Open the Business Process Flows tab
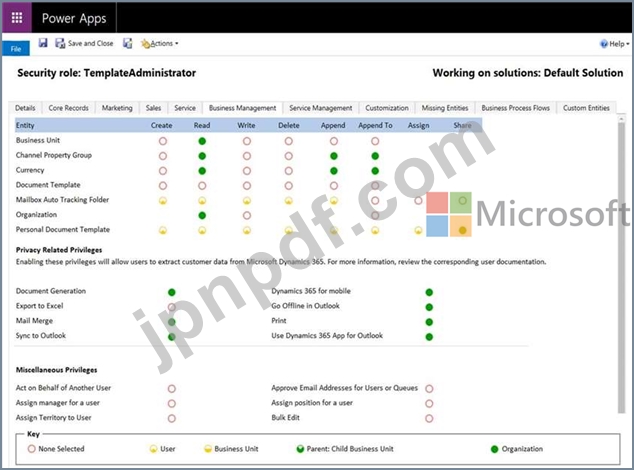 click(515, 108)
